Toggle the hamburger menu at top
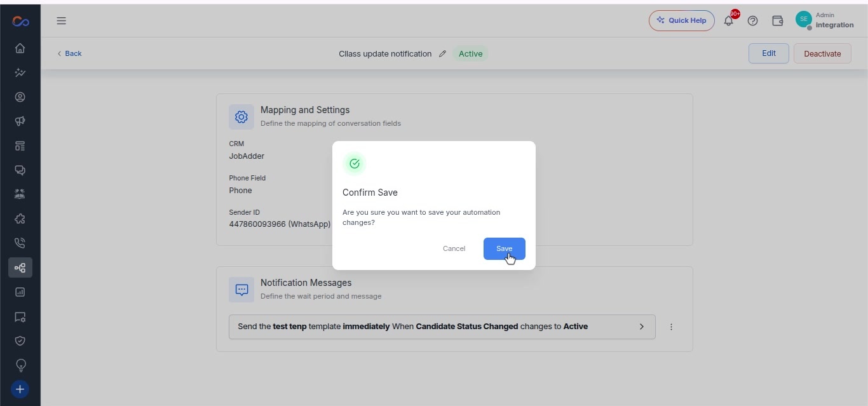The height and width of the screenshot is (406, 868). (x=62, y=21)
